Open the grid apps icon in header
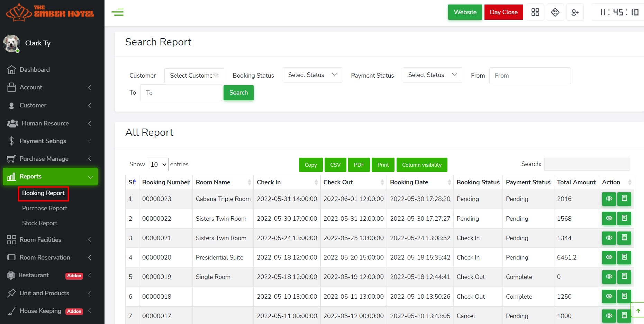The height and width of the screenshot is (324, 644). (x=535, y=12)
